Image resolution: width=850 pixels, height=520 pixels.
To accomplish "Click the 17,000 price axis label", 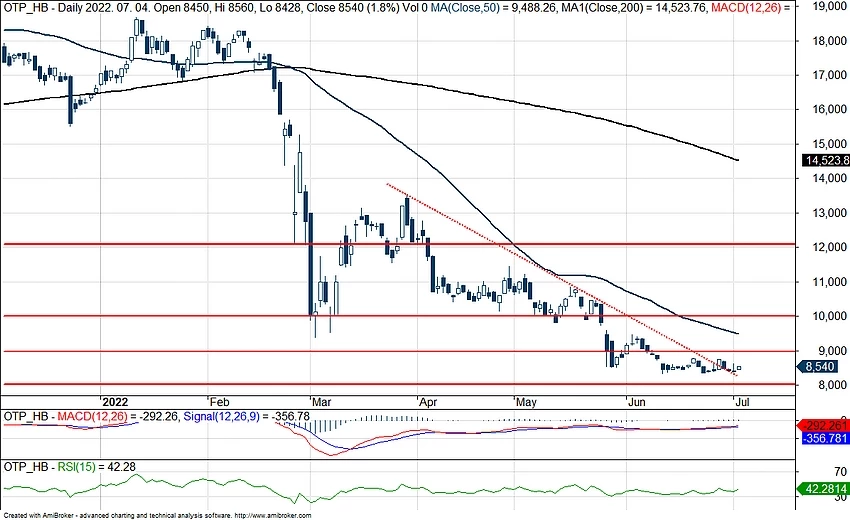I will coord(829,75).
